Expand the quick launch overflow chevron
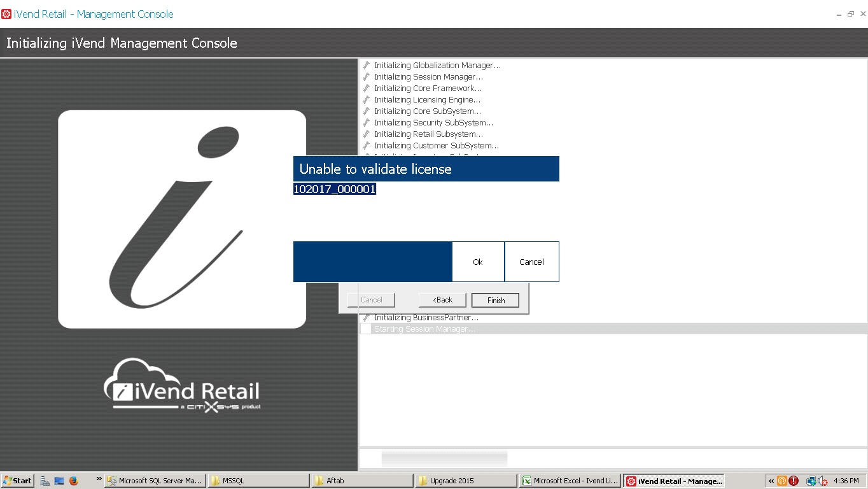The width and height of the screenshot is (868, 489). (x=99, y=479)
